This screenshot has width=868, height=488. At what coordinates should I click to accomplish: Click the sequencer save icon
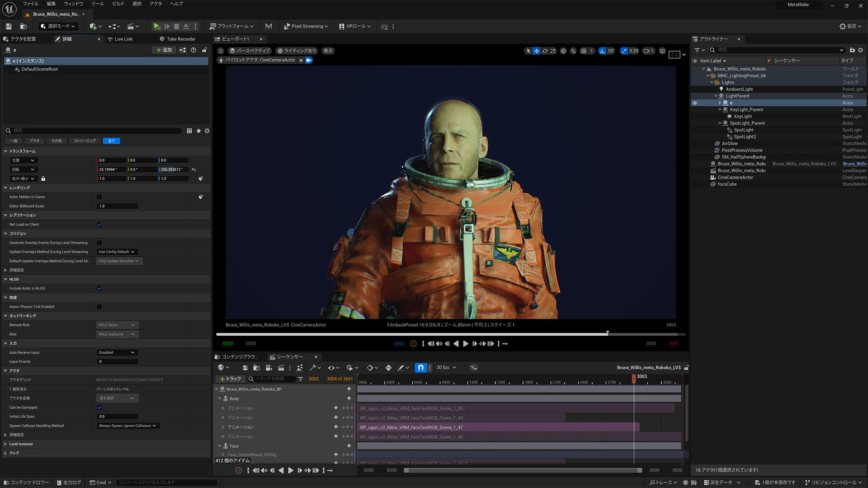click(x=245, y=368)
